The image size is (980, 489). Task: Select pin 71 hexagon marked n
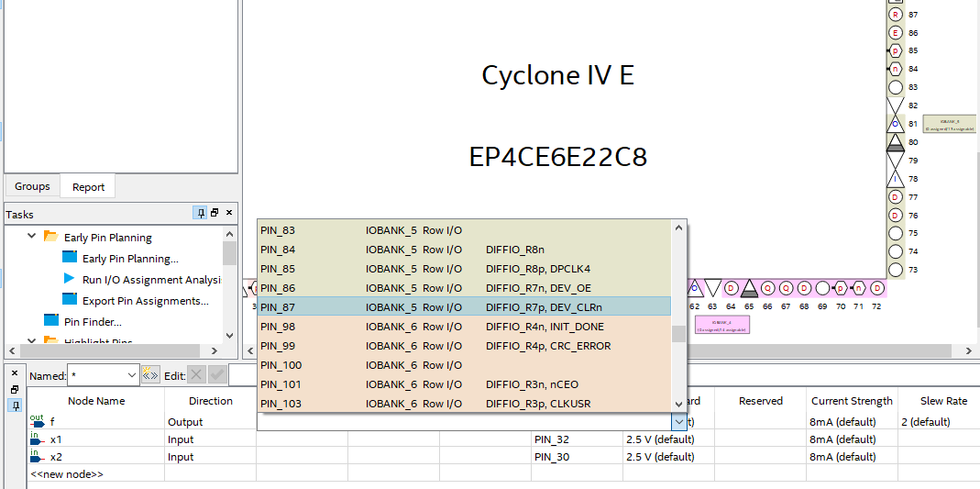859,288
